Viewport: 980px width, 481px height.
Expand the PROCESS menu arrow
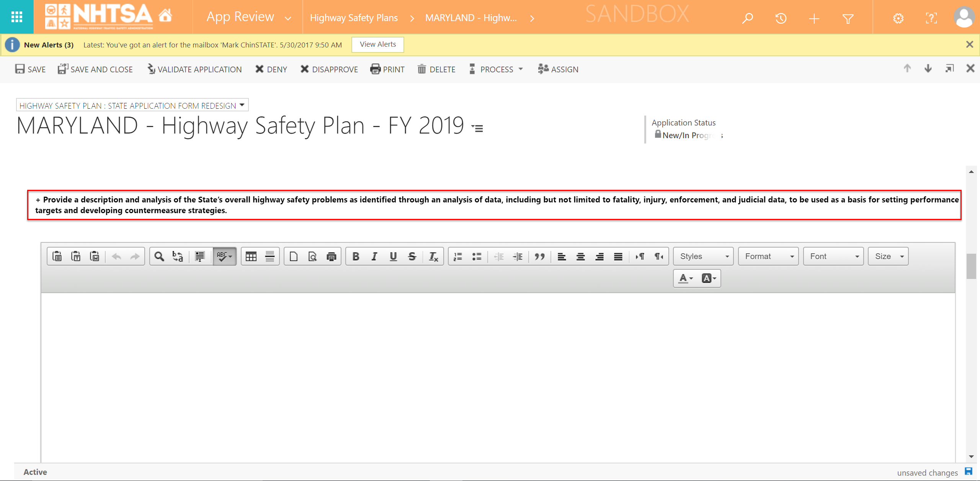pyautogui.click(x=521, y=69)
